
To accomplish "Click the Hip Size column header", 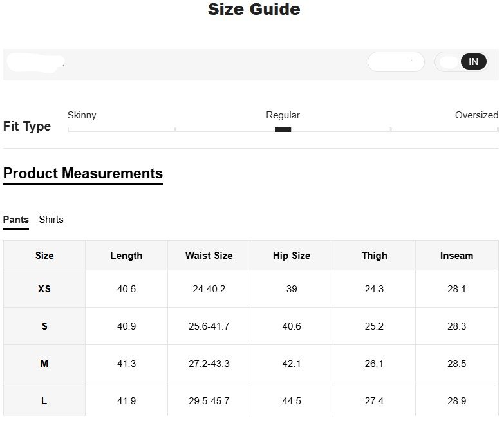I will pyautogui.click(x=292, y=256).
